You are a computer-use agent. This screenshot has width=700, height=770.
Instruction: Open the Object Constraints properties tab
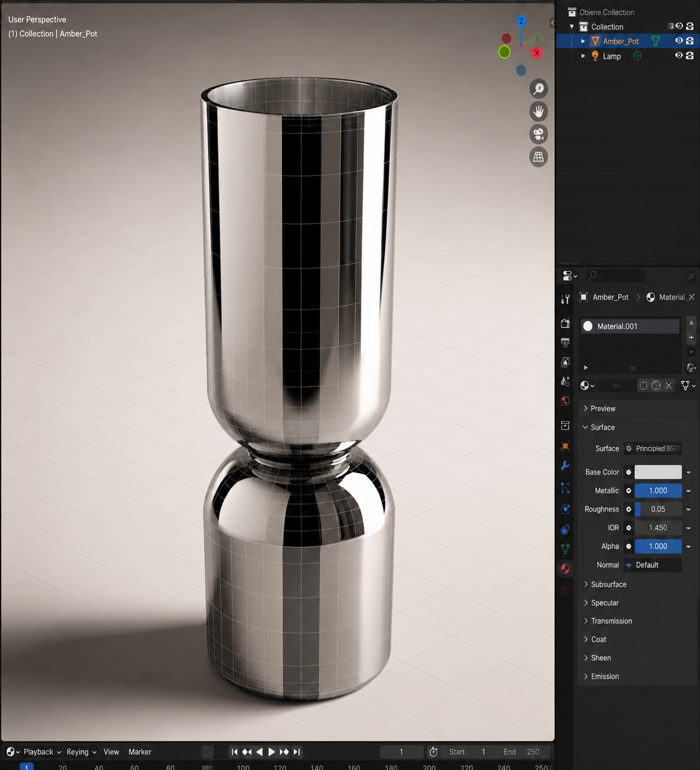coord(565,530)
